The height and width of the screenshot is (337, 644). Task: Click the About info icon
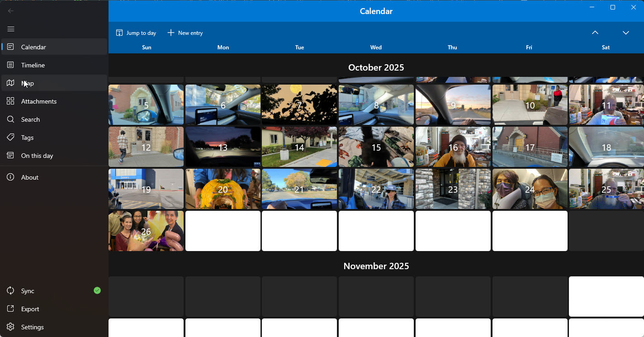coord(10,177)
